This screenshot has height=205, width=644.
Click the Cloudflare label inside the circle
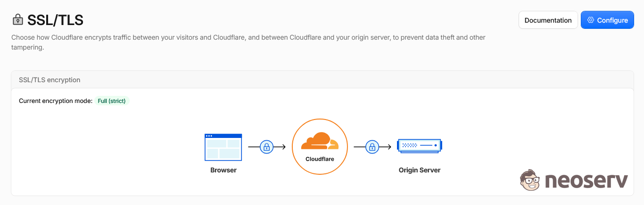coord(320,159)
